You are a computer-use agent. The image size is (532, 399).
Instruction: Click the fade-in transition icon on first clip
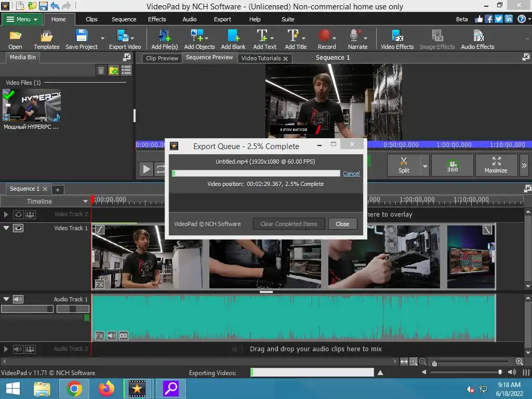[99, 230]
